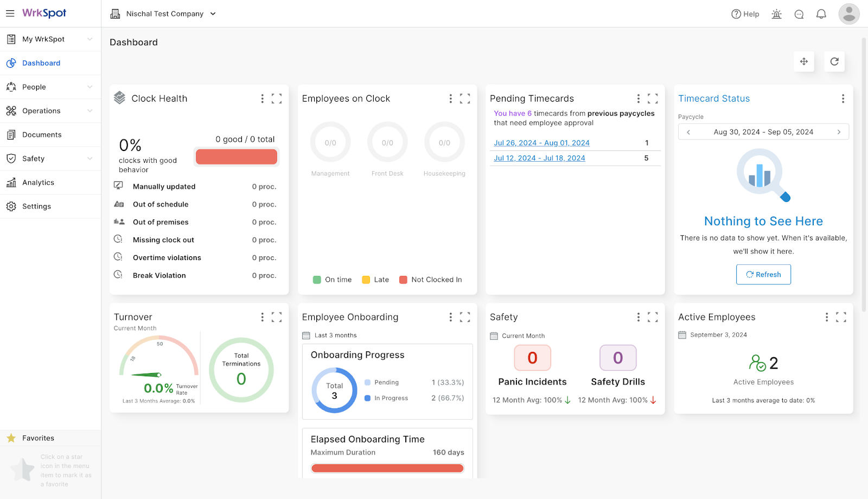Collapse the My WrkSpot sidebar section
The image size is (868, 499).
(x=90, y=39)
